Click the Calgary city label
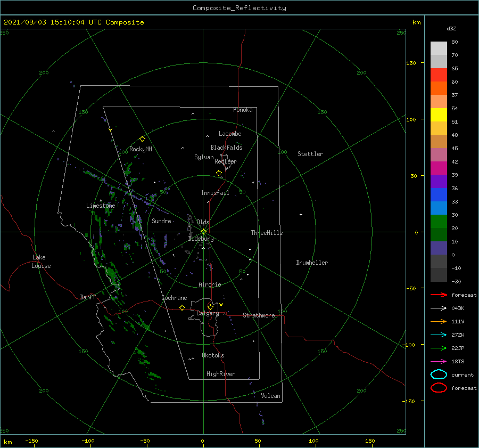 click(208, 313)
